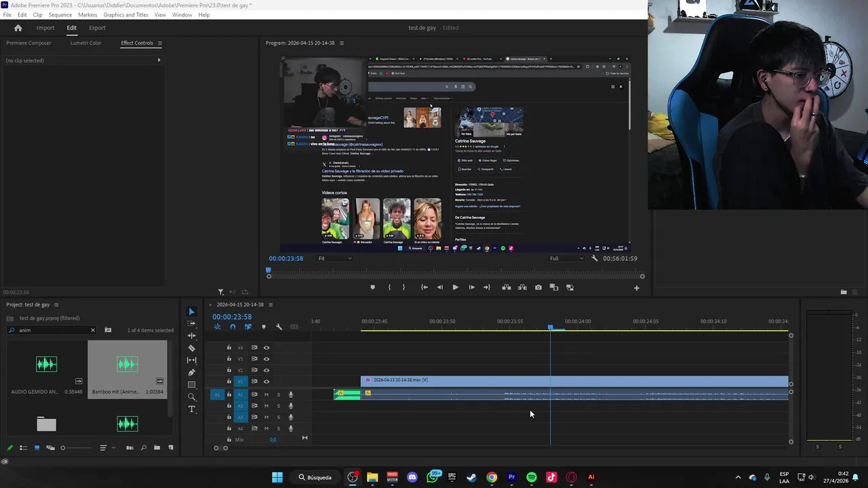Select the Razor tool

point(192,348)
